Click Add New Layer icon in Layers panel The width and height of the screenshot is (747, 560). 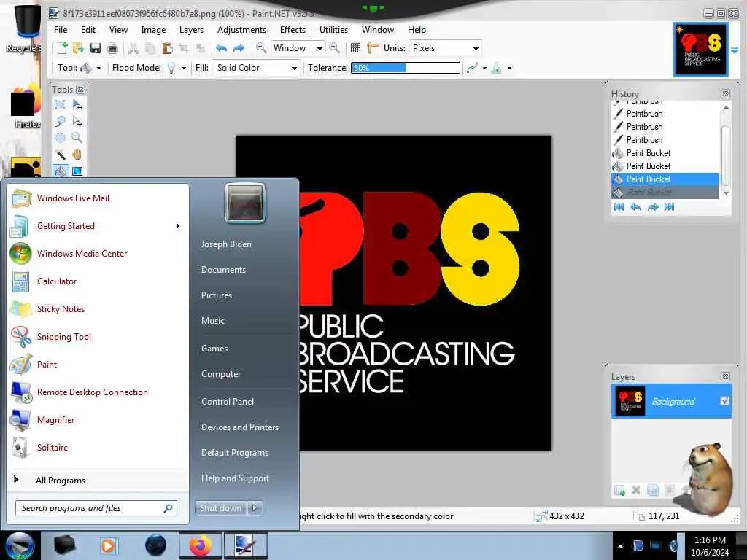(619, 490)
